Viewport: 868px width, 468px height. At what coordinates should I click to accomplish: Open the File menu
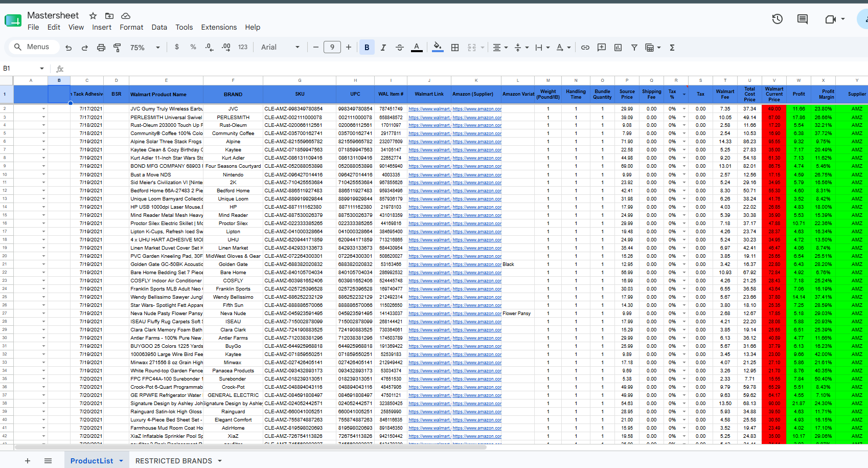33,27
